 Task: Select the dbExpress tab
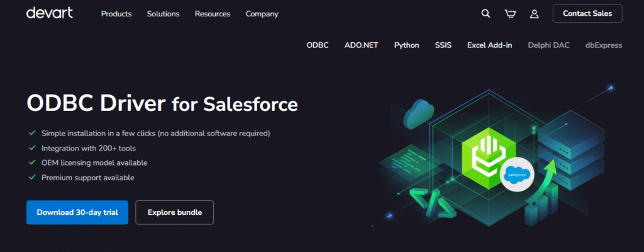604,45
